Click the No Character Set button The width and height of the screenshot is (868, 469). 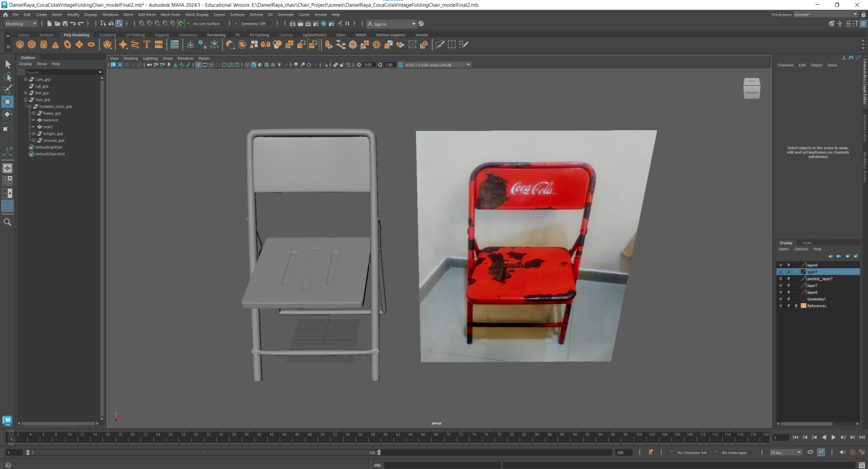coord(691,452)
